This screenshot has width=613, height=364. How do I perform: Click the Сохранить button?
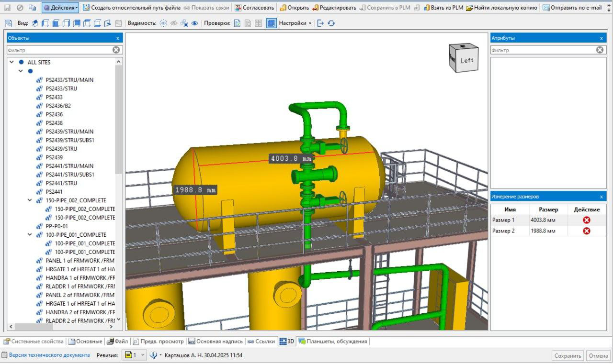click(x=568, y=356)
